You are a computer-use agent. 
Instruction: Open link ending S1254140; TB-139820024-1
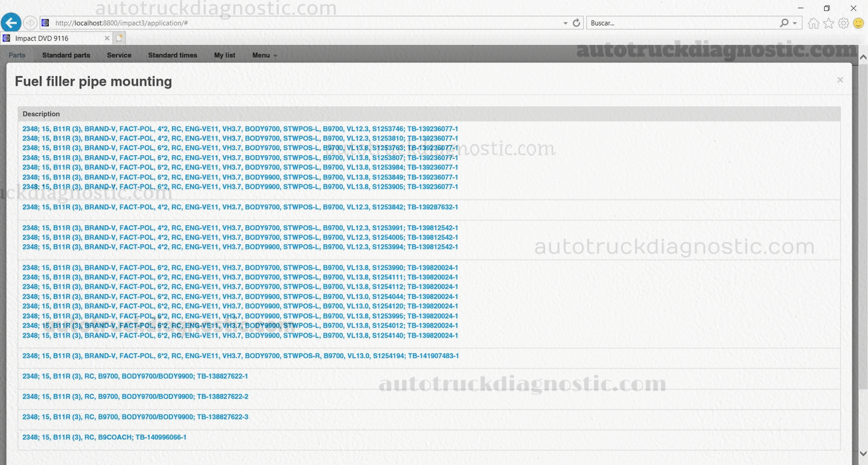(240, 335)
